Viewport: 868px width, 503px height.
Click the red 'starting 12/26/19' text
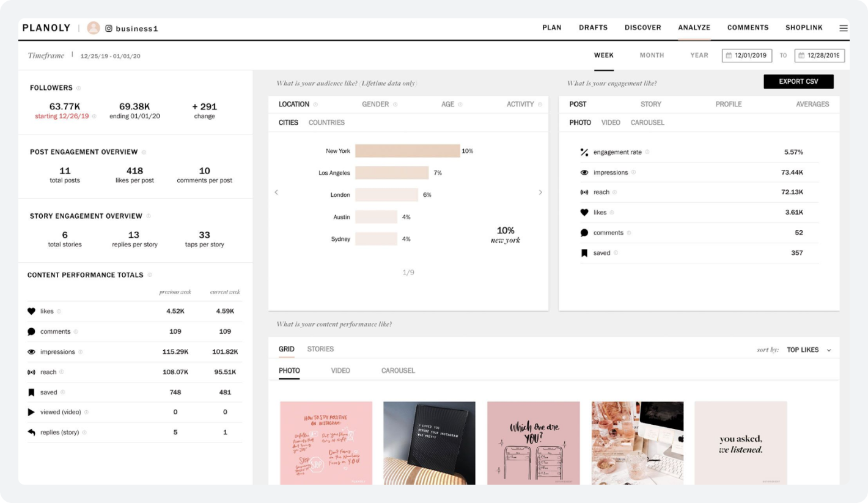coord(62,116)
